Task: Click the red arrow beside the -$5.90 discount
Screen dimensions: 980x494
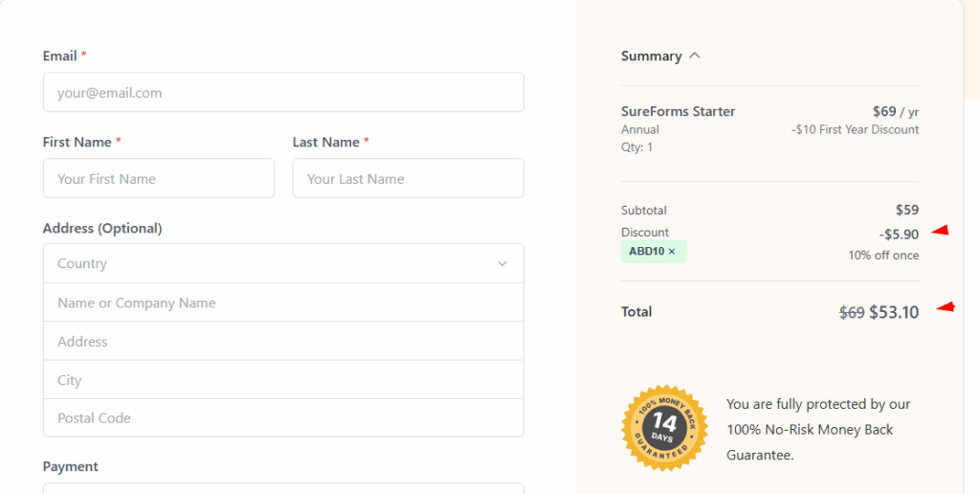Action: [940, 231]
